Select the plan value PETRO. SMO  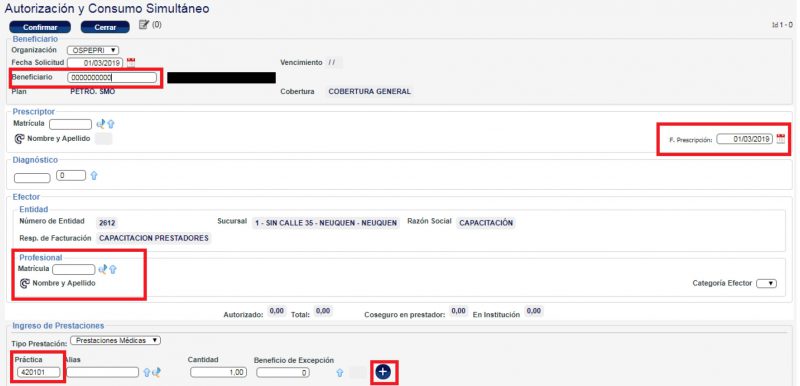92,92
